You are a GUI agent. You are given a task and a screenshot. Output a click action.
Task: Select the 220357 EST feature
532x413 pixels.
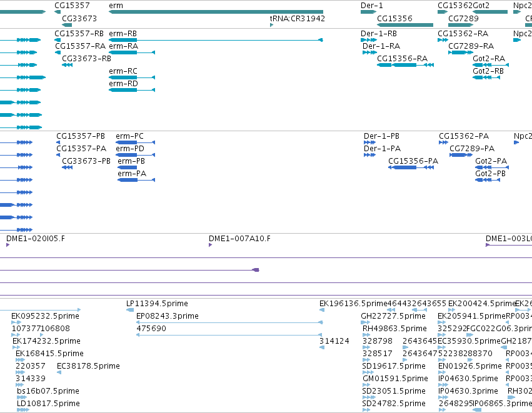coord(21,372)
